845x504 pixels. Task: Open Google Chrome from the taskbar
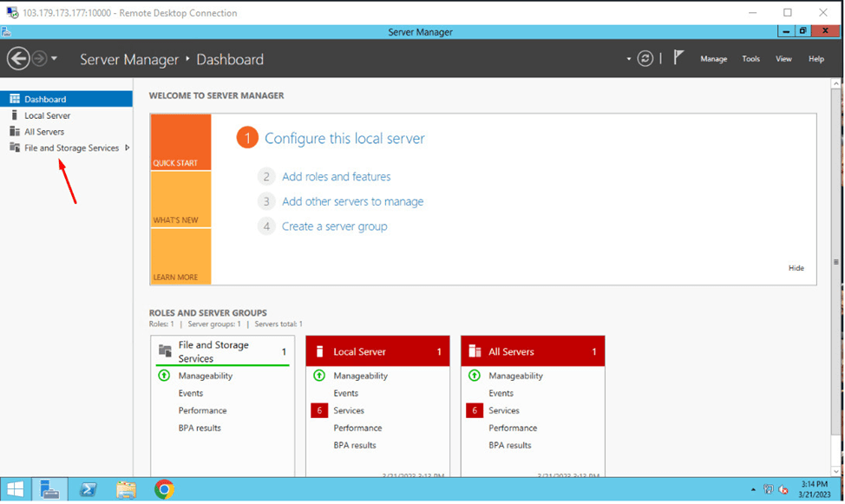164,489
